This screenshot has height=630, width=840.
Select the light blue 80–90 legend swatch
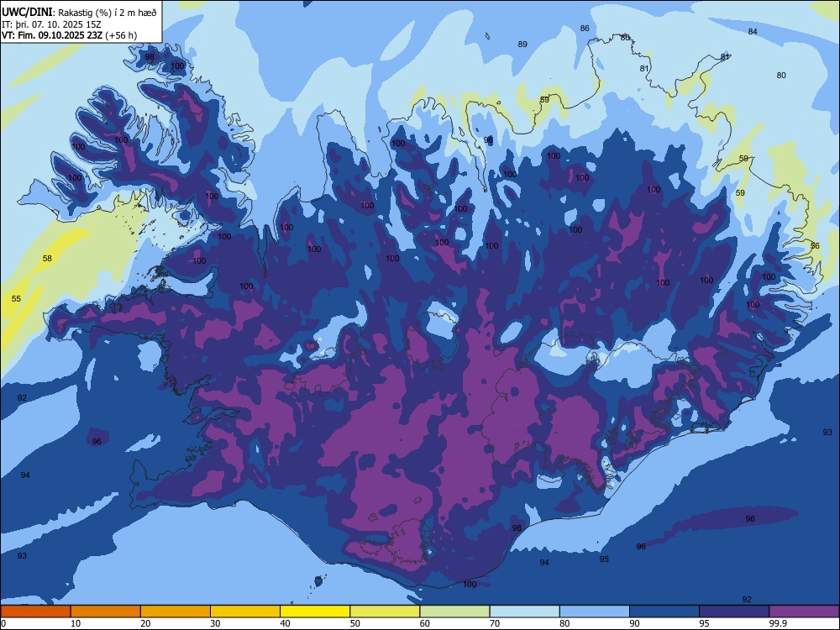coord(595,612)
